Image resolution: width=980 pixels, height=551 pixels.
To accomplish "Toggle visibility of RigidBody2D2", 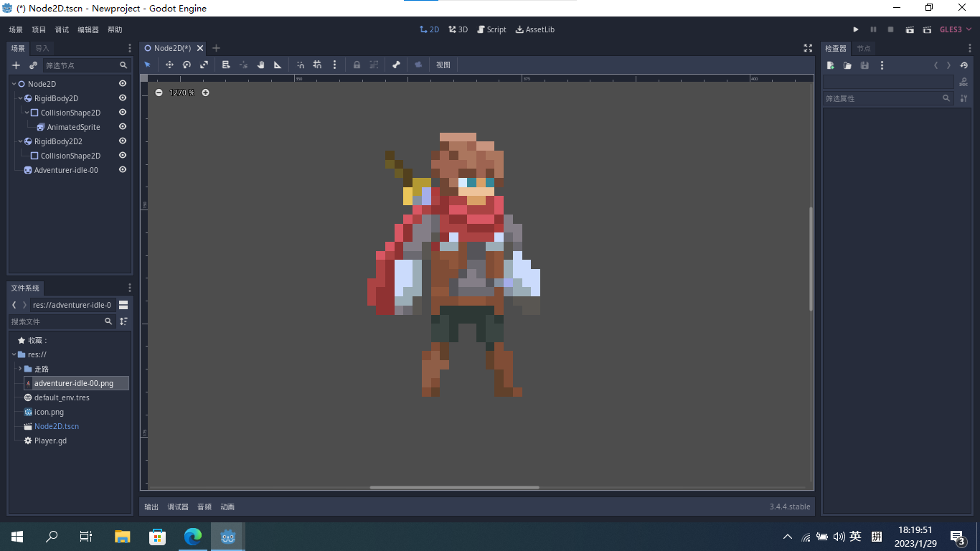I will pos(123,141).
